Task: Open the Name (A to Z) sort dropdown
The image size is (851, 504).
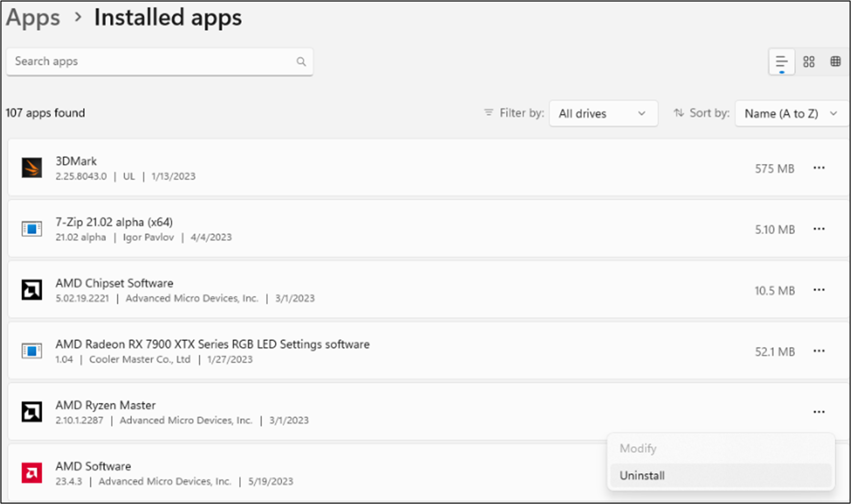Action: [x=791, y=113]
